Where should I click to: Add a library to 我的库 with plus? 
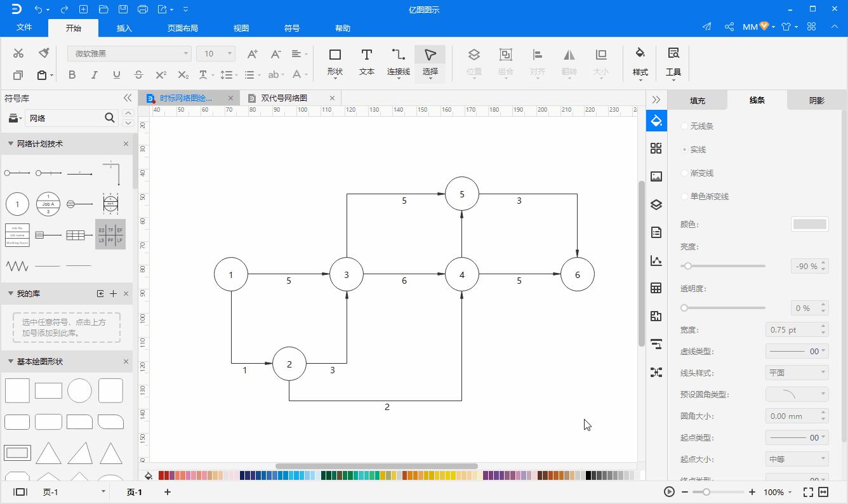pyautogui.click(x=113, y=293)
